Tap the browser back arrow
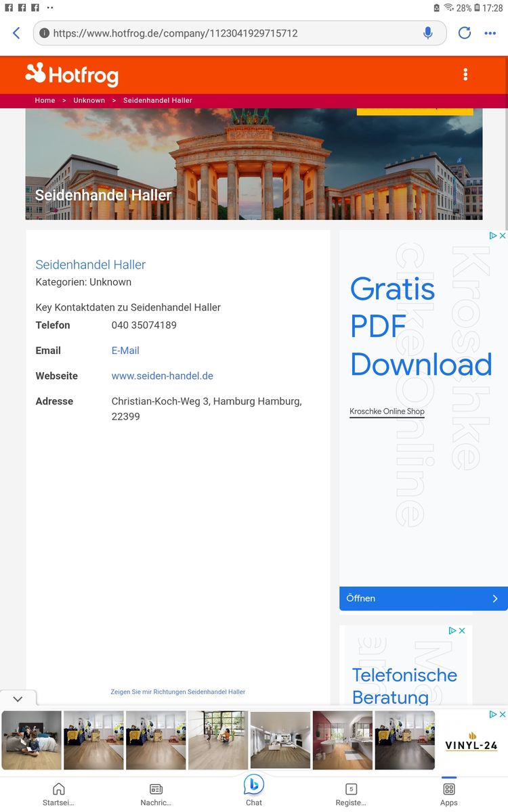Viewport: 508px width, 812px height. click(x=16, y=33)
